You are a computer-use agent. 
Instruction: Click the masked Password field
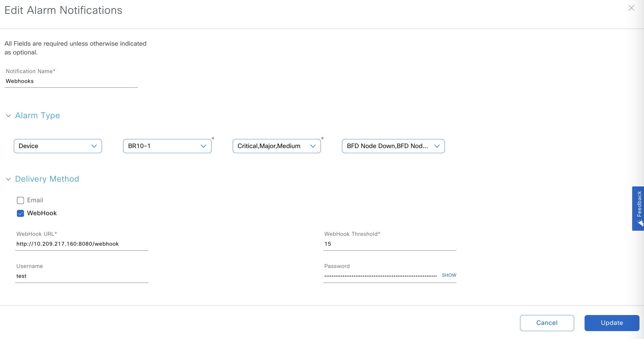pos(380,276)
